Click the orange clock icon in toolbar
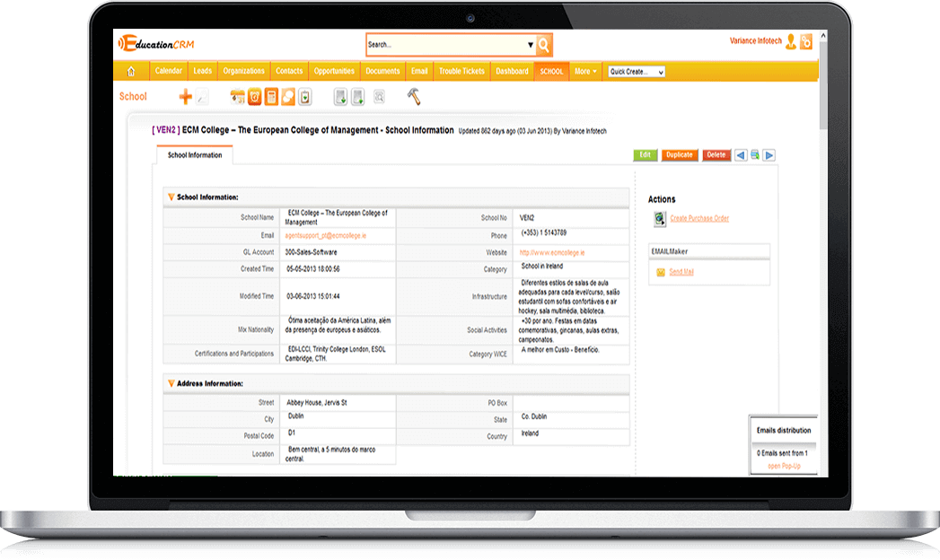 (x=254, y=97)
